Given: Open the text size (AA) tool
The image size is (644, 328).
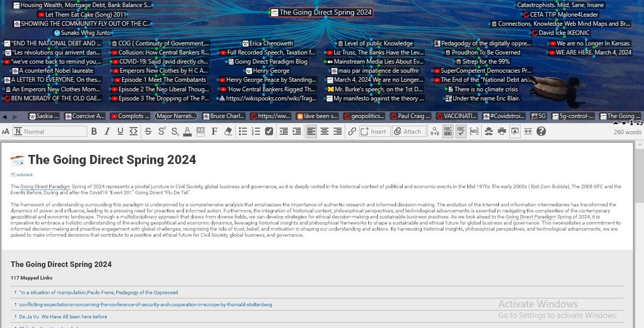Looking at the screenshot, I should click(x=6, y=132).
